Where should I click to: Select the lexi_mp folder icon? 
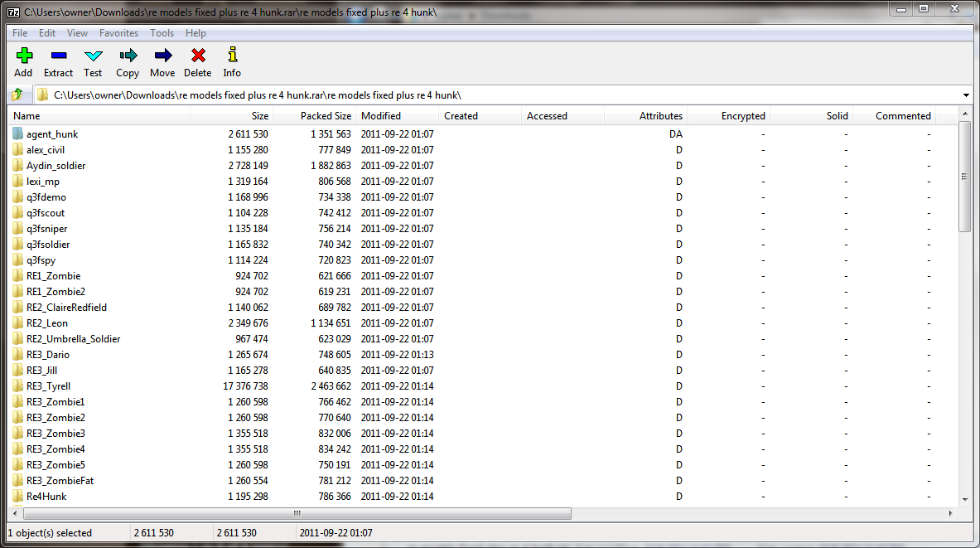(x=17, y=182)
